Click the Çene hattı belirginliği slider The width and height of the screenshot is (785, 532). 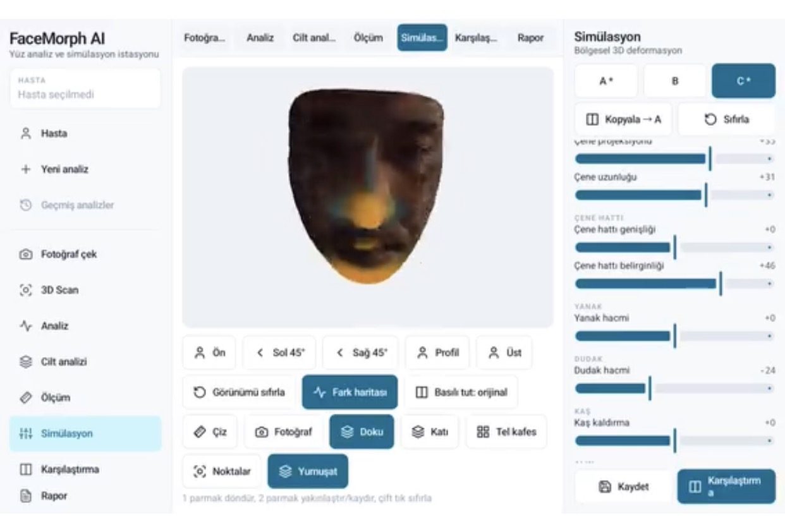(x=674, y=284)
